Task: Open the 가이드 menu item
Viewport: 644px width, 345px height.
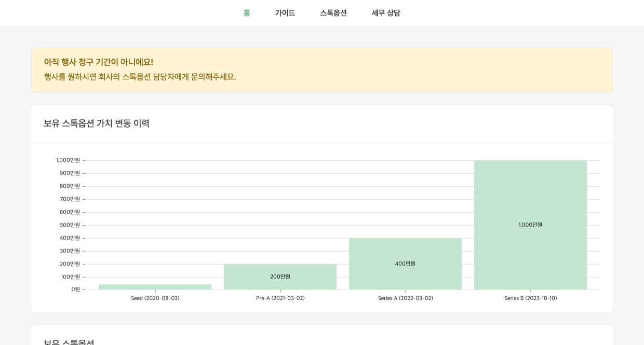Action: [x=285, y=13]
